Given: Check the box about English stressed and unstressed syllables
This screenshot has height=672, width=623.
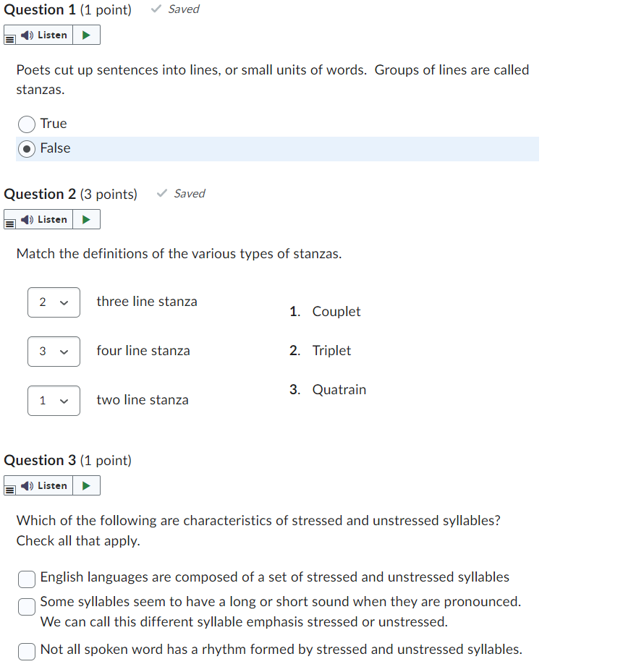Looking at the screenshot, I should tap(26, 579).
